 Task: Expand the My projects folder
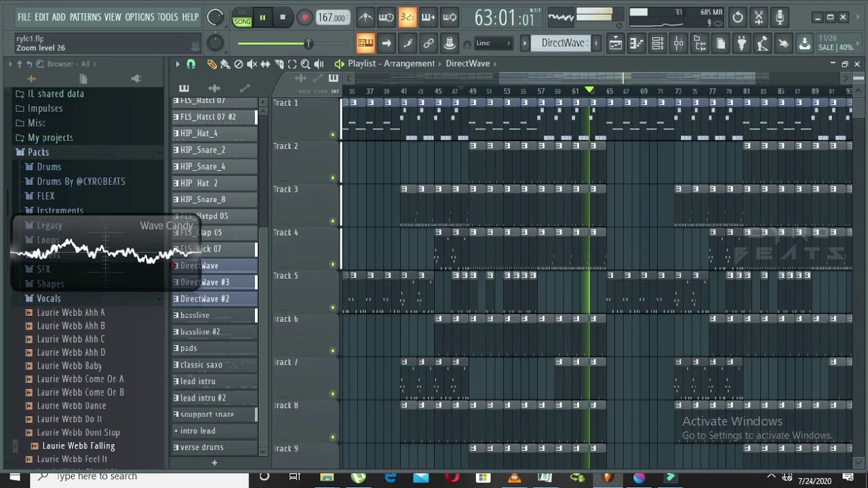click(x=50, y=138)
